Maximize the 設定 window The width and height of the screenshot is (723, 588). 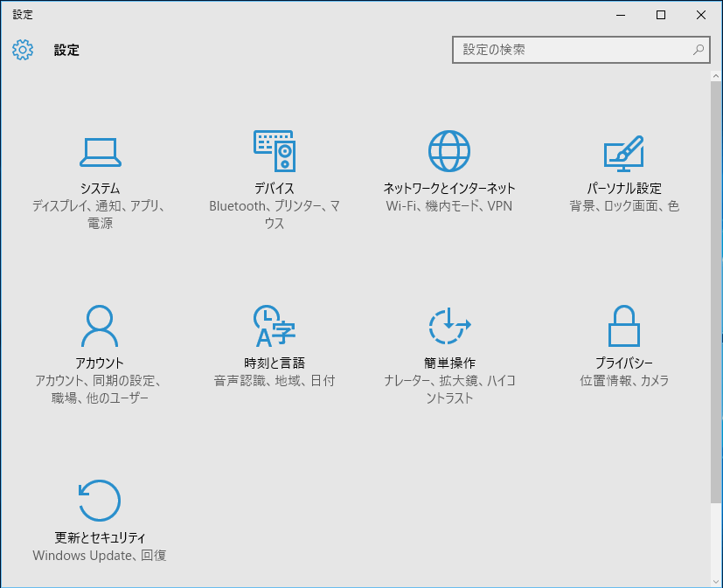[661, 15]
